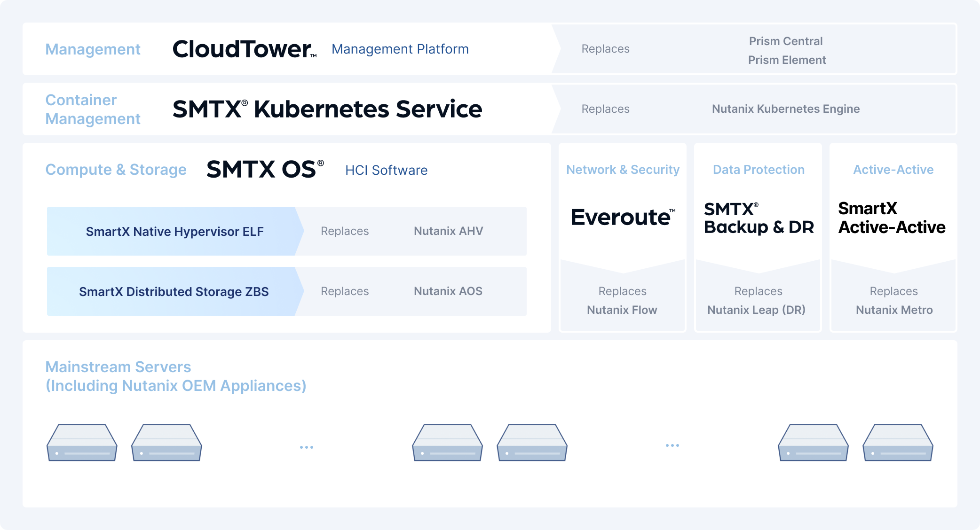Click the HCI Software label
The image size is (980, 530).
pos(387,170)
